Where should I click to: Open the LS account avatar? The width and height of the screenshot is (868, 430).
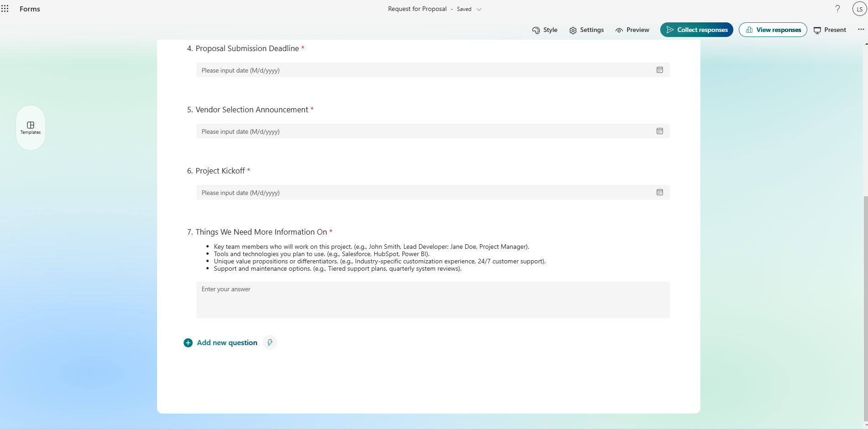click(x=859, y=9)
